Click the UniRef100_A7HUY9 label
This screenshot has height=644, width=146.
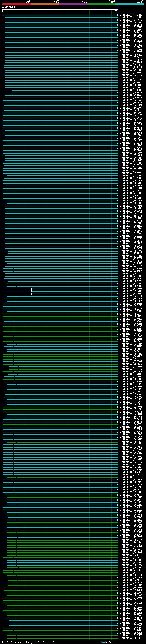pos(131,369)
